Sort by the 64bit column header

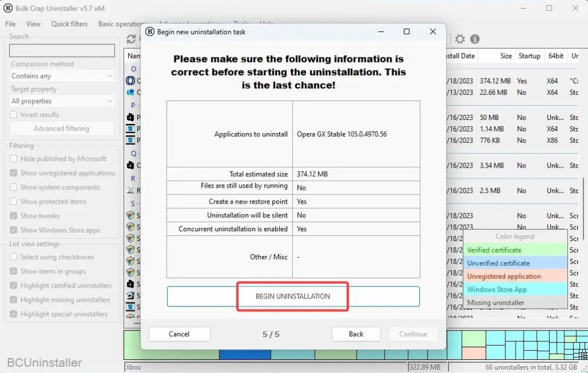[x=556, y=56]
